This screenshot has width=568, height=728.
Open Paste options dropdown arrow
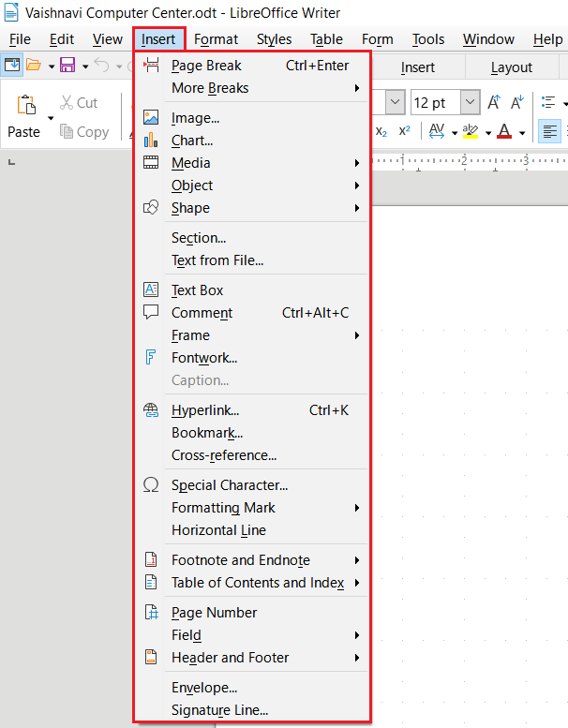click(x=51, y=118)
